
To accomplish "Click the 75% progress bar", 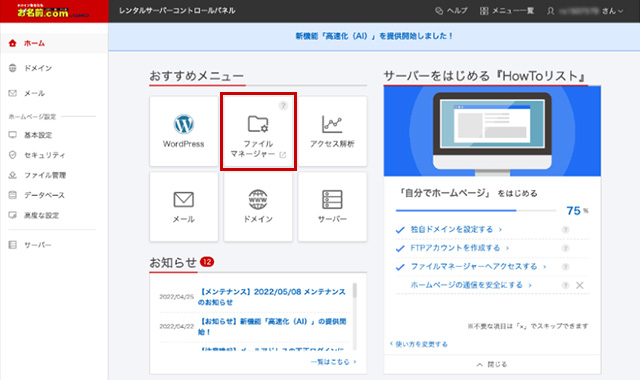I will pyautogui.click(x=476, y=211).
